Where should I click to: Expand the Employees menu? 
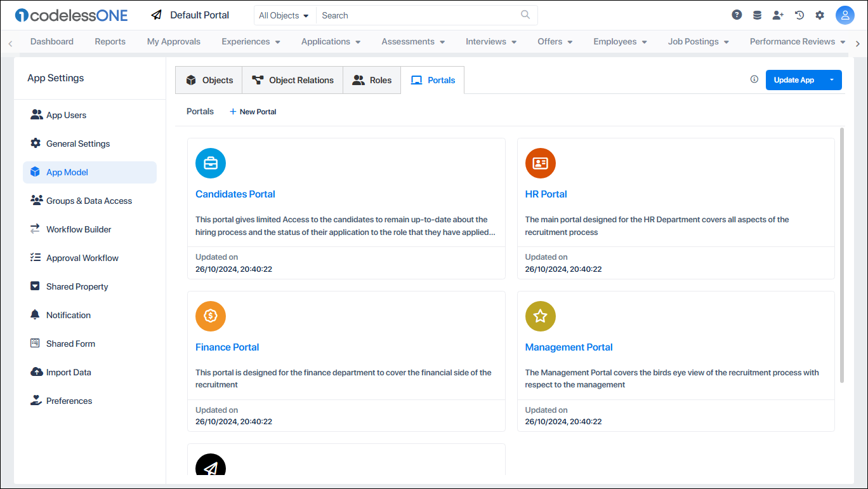coord(620,41)
